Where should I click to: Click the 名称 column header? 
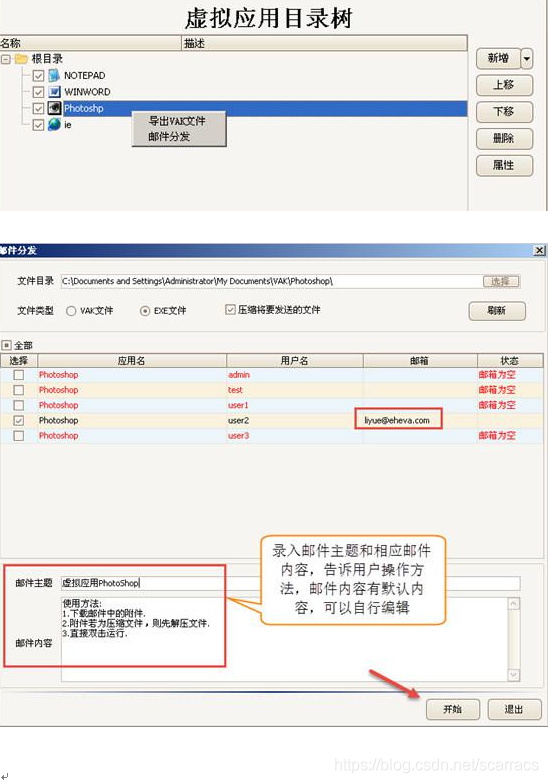click(90, 43)
